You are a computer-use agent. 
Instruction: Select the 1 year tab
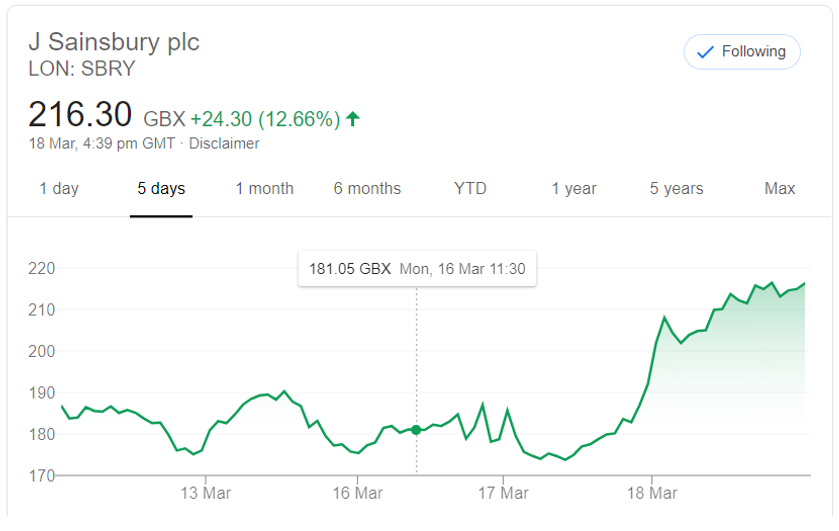click(574, 188)
